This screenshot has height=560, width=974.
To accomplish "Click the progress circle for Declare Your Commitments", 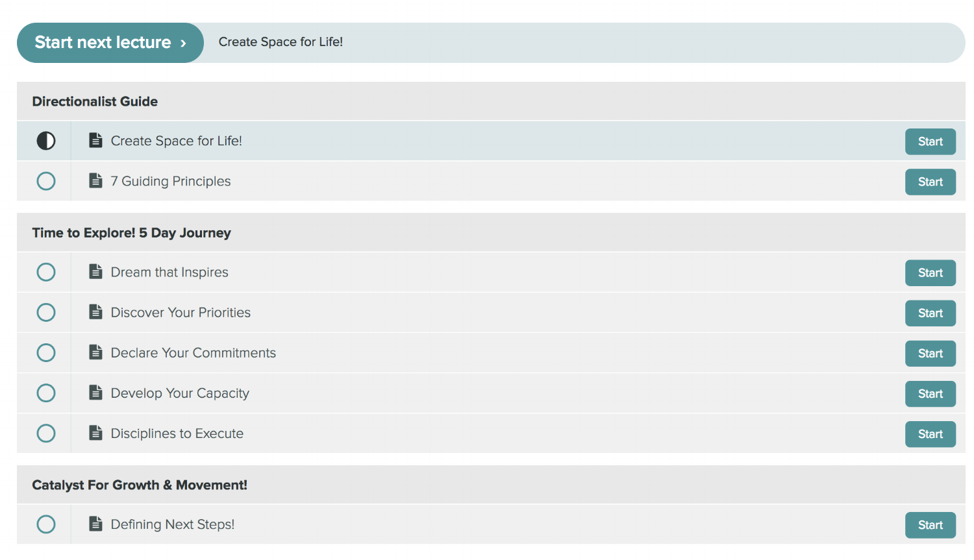I will [46, 352].
